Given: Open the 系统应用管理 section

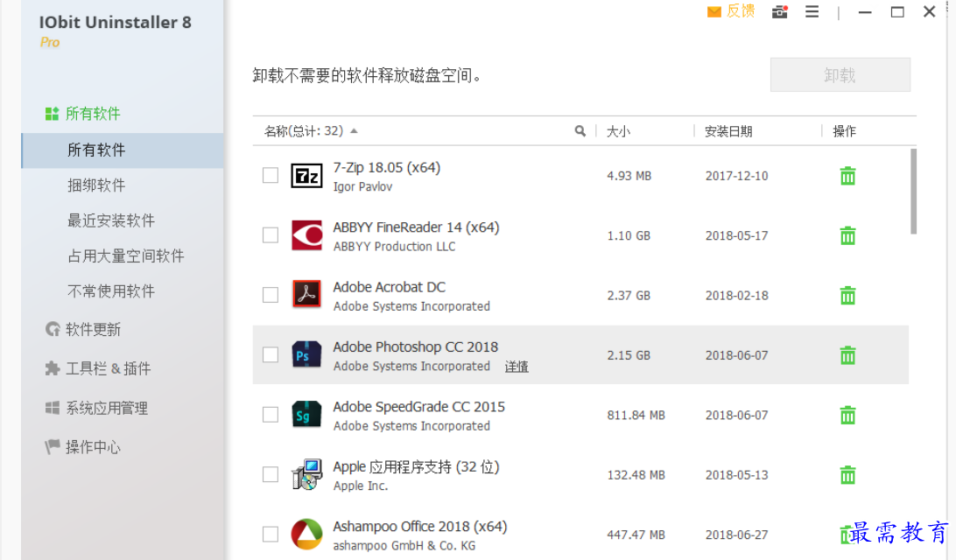Looking at the screenshot, I should tap(107, 409).
